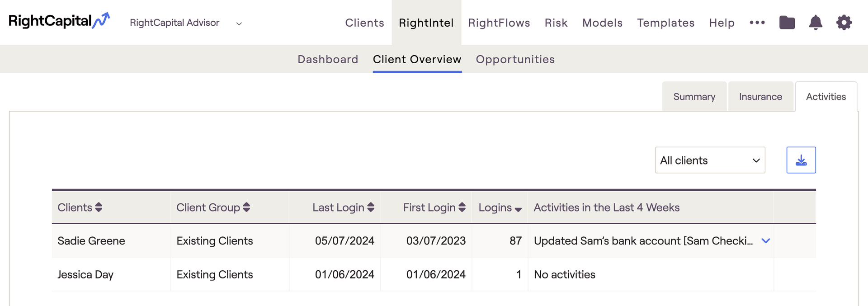Viewport: 868px width, 306px height.
Task: Select RightIntel in top navigation
Action: [426, 23]
